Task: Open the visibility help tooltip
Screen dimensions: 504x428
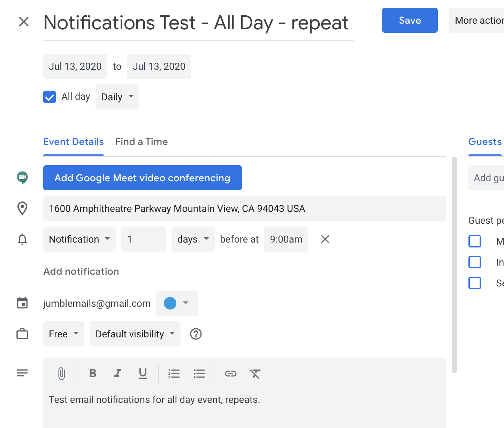Action: [196, 334]
